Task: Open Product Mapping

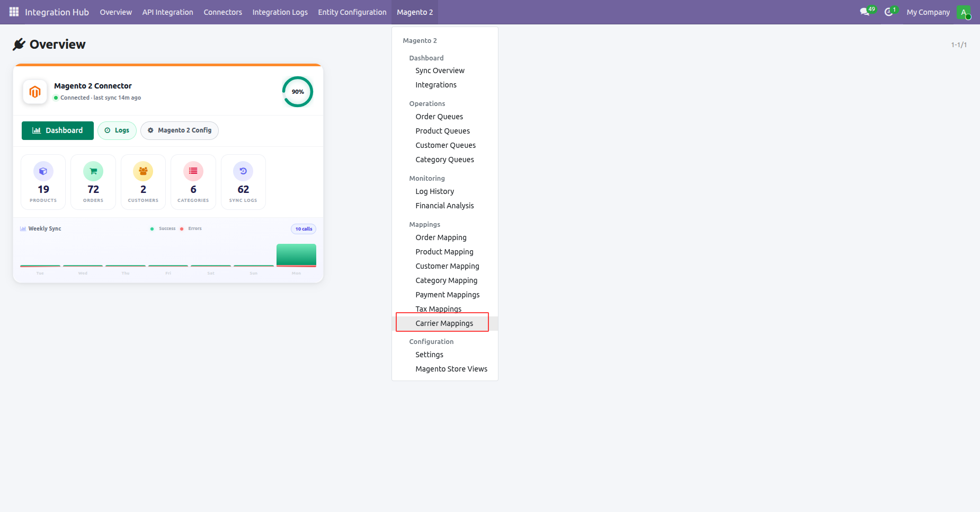Action: coord(445,252)
